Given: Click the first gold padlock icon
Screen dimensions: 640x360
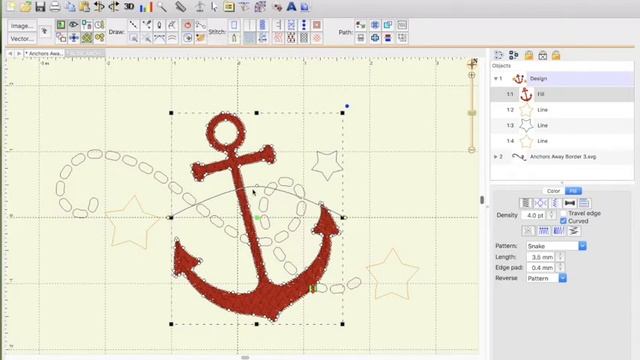Looking at the screenshot, I should 529,55.
